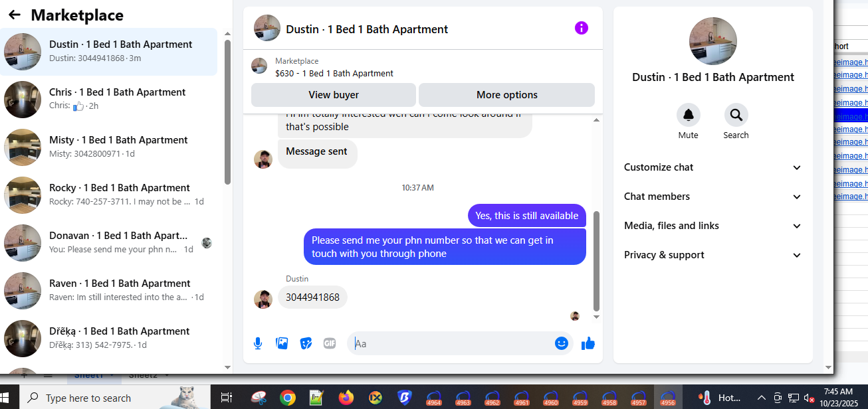Click the back arrow beside Marketplace
This screenshot has height=409, width=868.
tap(15, 15)
